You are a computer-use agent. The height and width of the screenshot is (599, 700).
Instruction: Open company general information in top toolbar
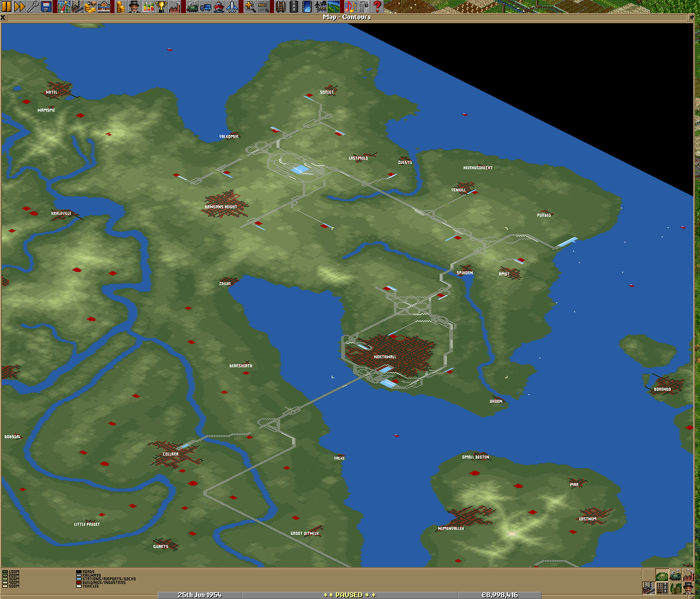coord(134,6)
